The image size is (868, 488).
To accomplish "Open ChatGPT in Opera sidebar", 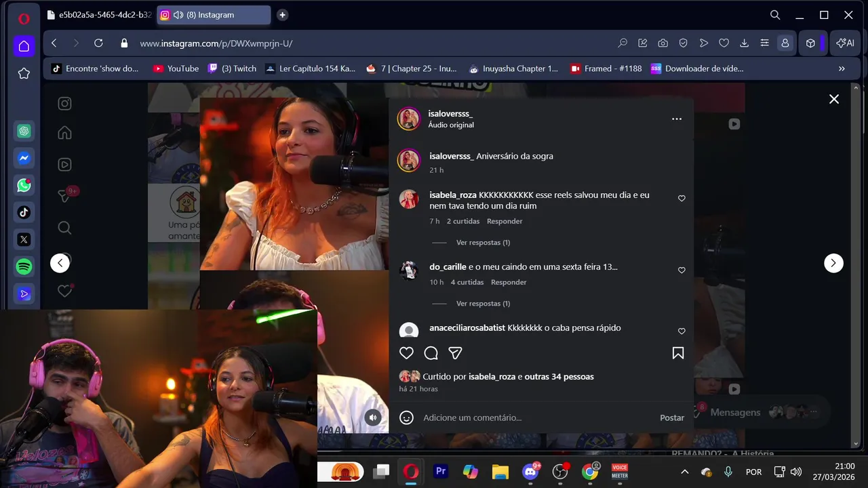I will click(x=24, y=131).
